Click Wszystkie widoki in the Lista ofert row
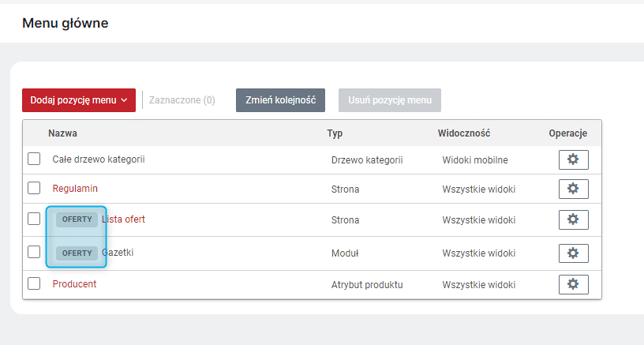The image size is (644, 345). click(x=479, y=220)
